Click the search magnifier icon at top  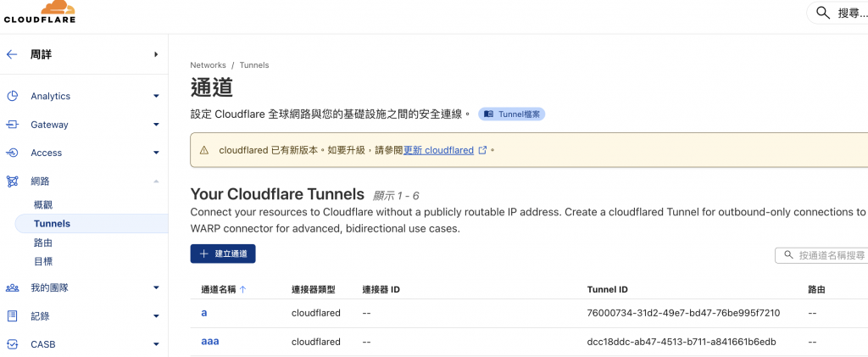(823, 13)
